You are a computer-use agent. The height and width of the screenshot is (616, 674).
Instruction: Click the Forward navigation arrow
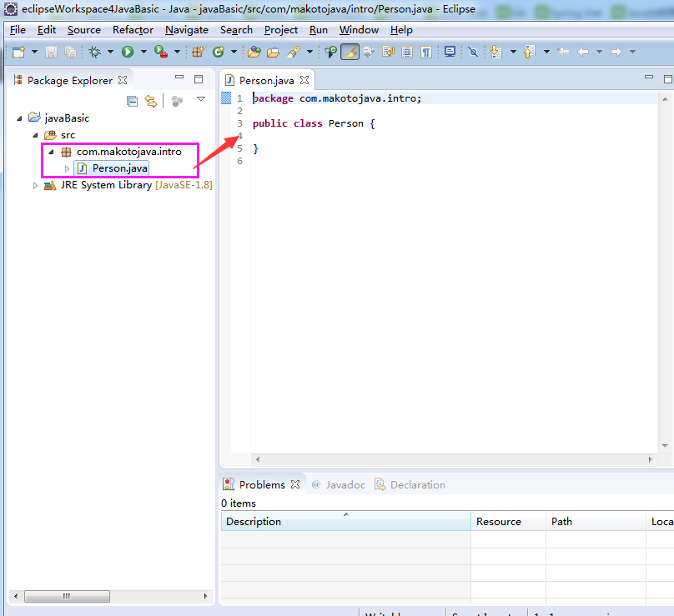(616, 52)
